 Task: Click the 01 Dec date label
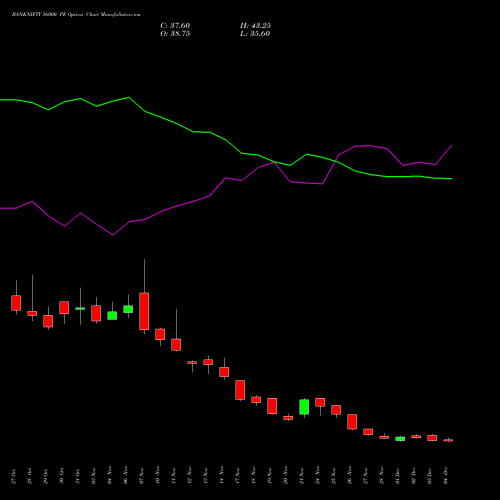point(398,476)
